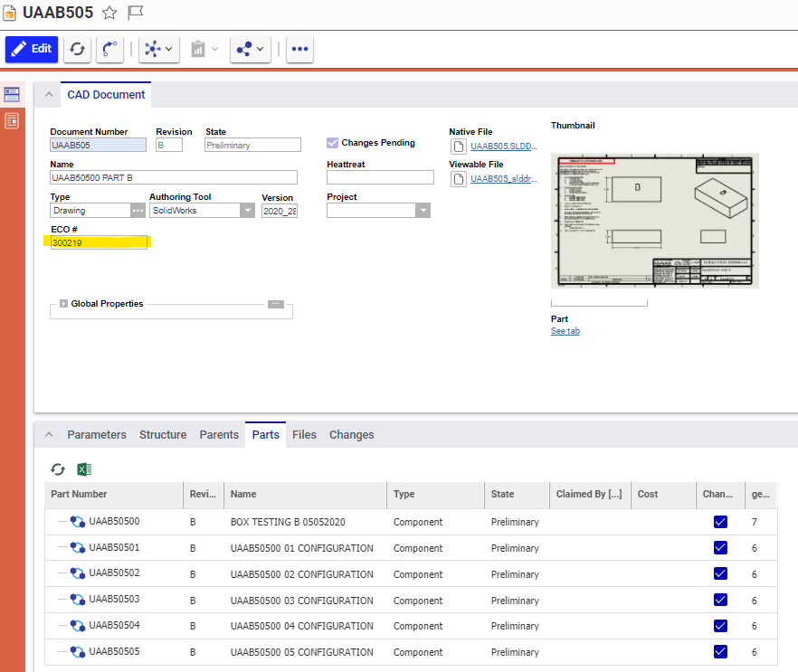
Task: Toggle checkbox in UAAB50503 row
Action: pyautogui.click(x=720, y=601)
